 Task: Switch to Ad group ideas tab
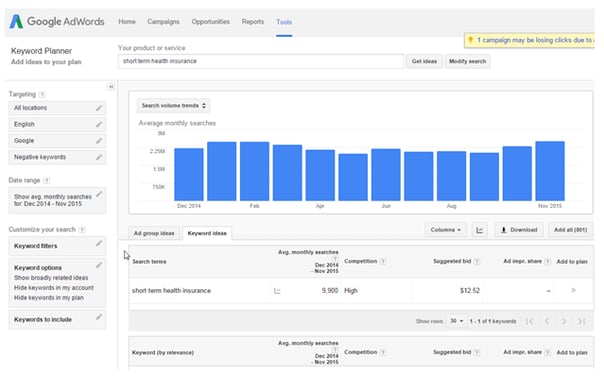click(x=154, y=233)
